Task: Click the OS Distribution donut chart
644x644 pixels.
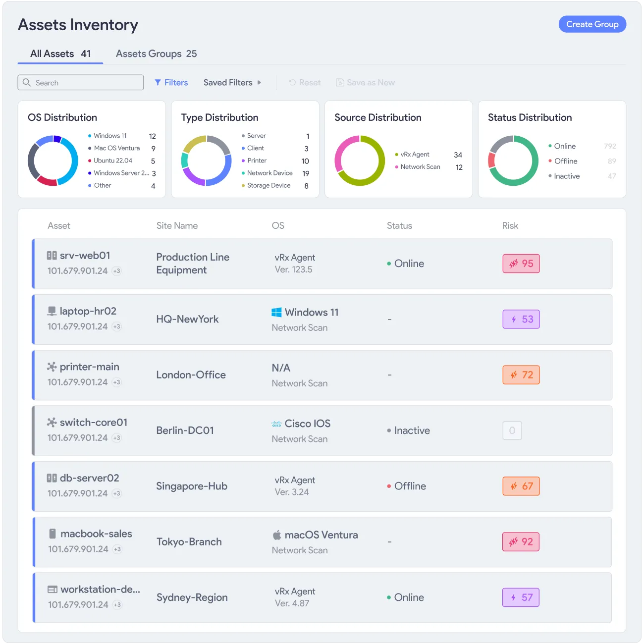Action: (53, 161)
